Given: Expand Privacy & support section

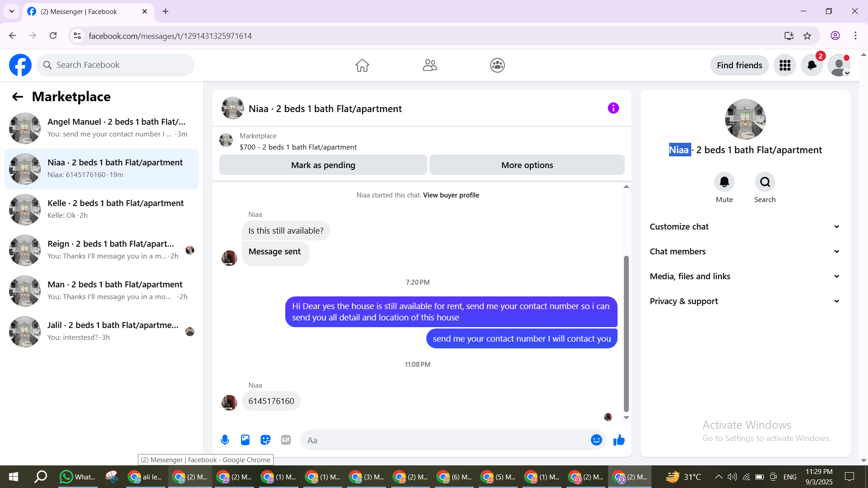Looking at the screenshot, I should [745, 301].
